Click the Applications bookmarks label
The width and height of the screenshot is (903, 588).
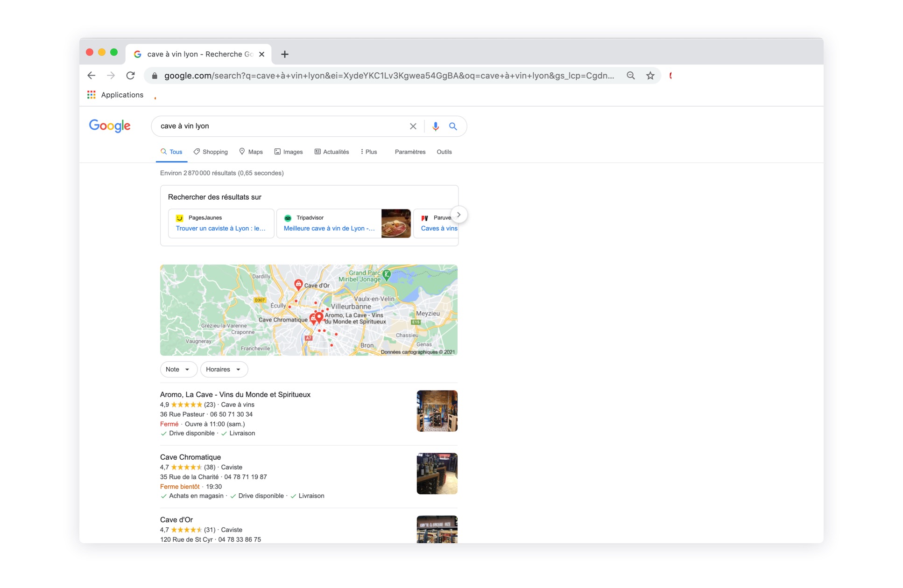pyautogui.click(x=122, y=95)
